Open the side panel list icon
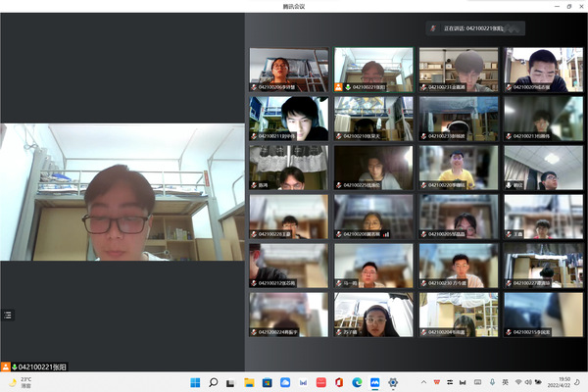588x392 pixels. click(8, 315)
